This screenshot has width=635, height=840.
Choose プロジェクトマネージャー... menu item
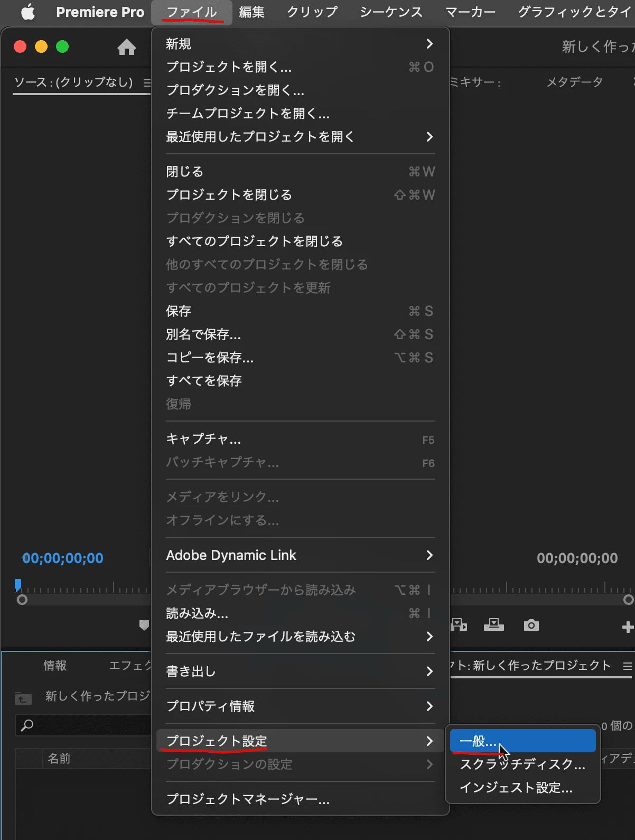click(x=300, y=799)
